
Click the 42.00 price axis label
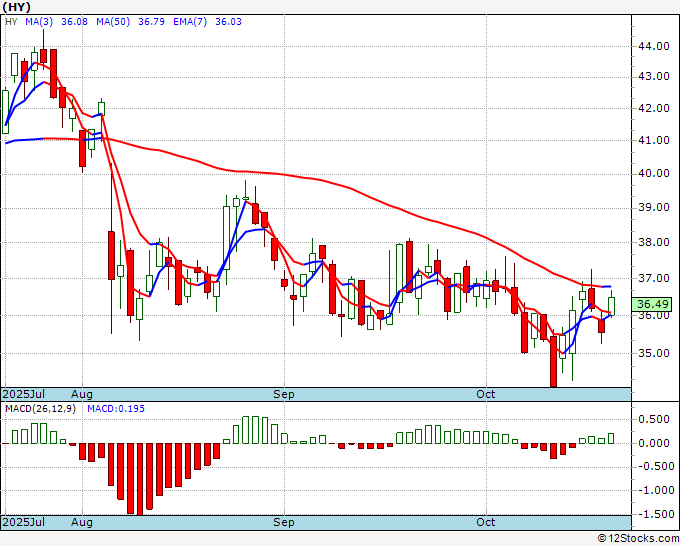click(654, 108)
